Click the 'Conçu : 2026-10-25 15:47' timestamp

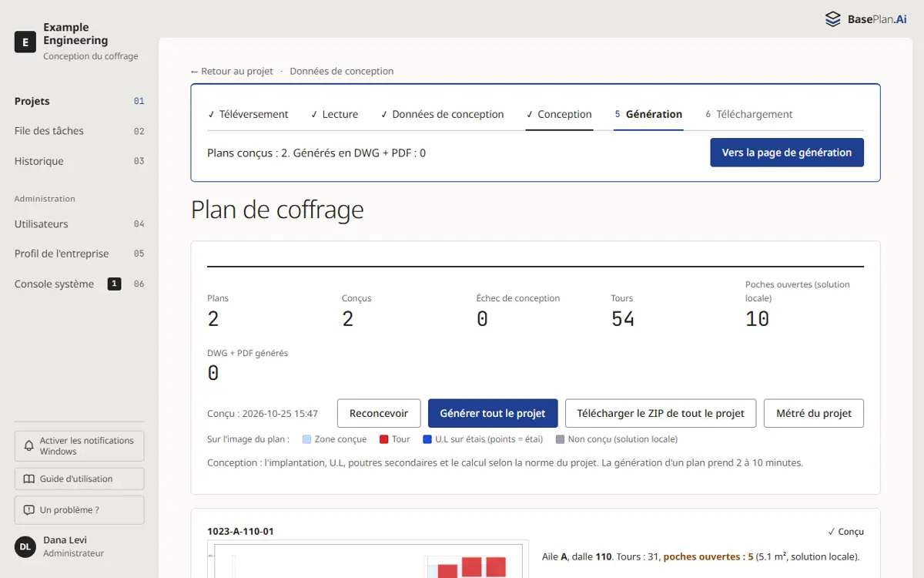(x=263, y=414)
